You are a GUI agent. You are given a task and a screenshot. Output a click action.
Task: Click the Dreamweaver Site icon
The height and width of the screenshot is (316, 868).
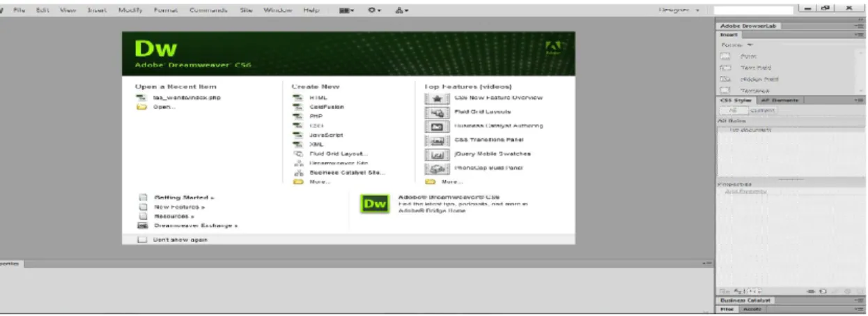(x=297, y=163)
